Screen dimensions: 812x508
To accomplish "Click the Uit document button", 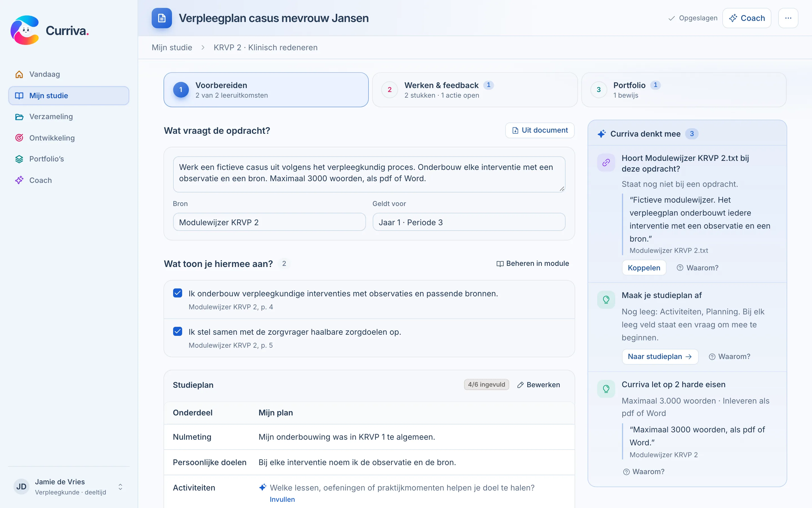I will point(540,130).
